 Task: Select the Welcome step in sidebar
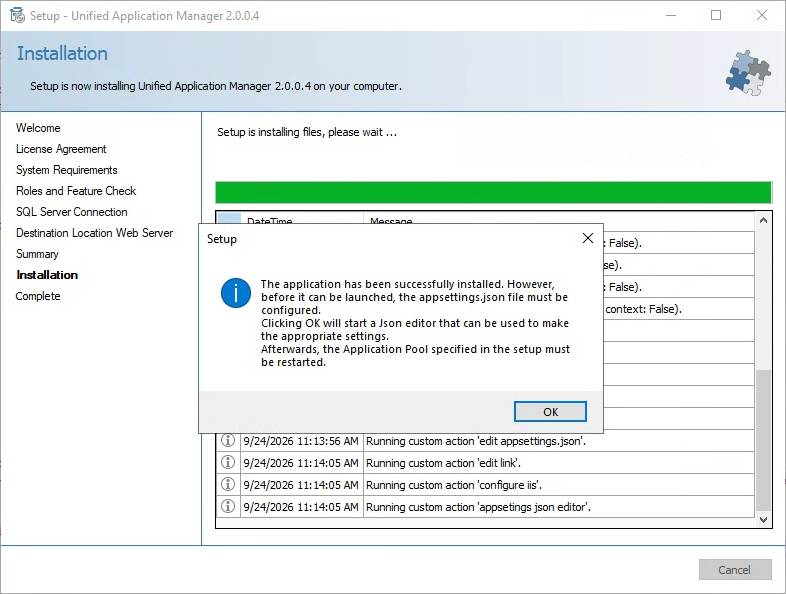[38, 128]
